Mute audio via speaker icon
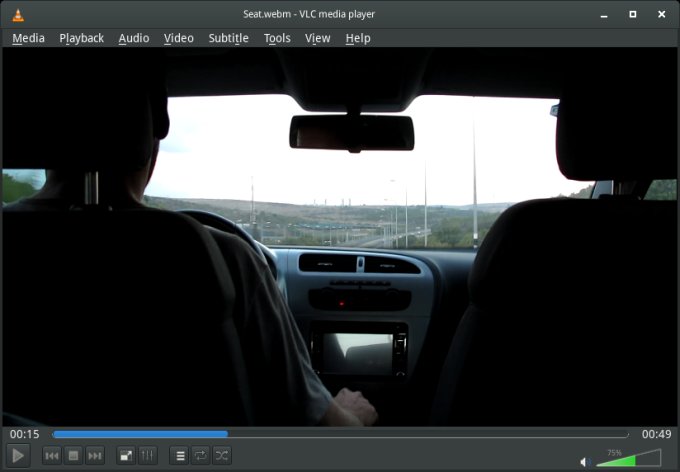 click(x=585, y=462)
